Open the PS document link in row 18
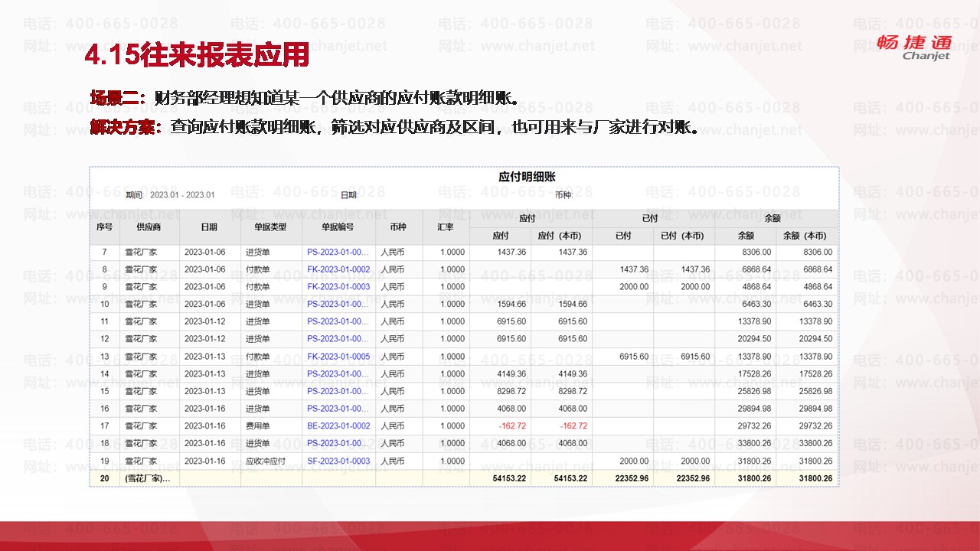This screenshot has width=980, height=551. [x=338, y=444]
